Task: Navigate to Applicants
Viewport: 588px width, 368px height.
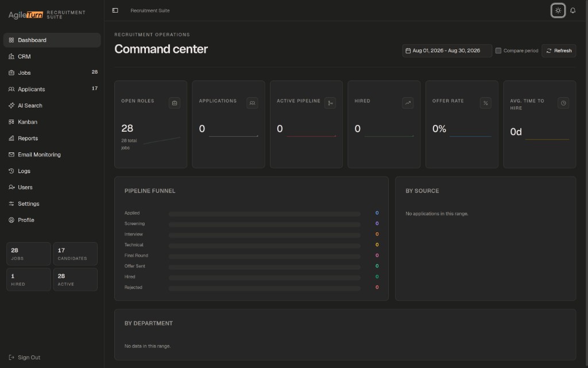Action: (x=52, y=89)
